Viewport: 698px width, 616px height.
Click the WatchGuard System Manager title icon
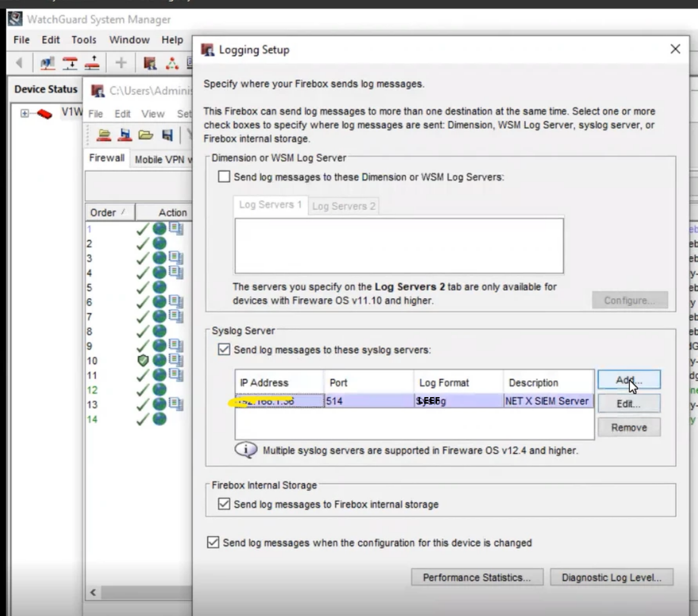[x=15, y=19]
